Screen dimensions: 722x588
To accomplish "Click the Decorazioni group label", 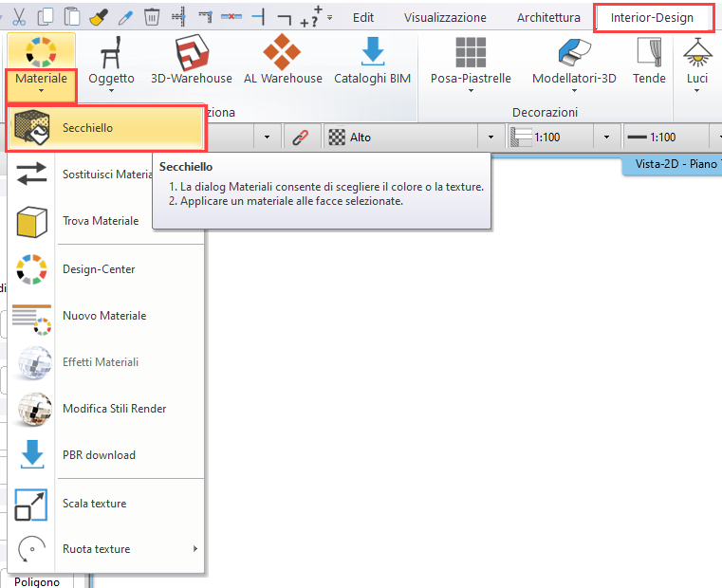I will [545, 112].
